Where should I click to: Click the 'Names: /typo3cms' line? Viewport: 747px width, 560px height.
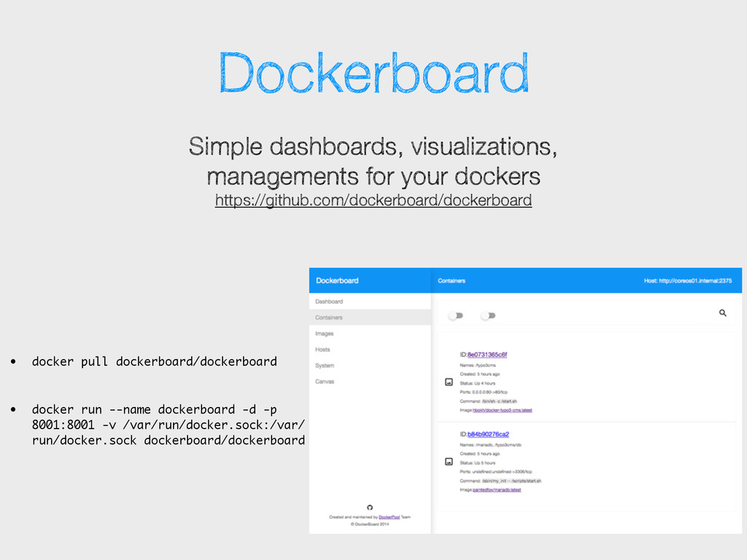pos(478,365)
